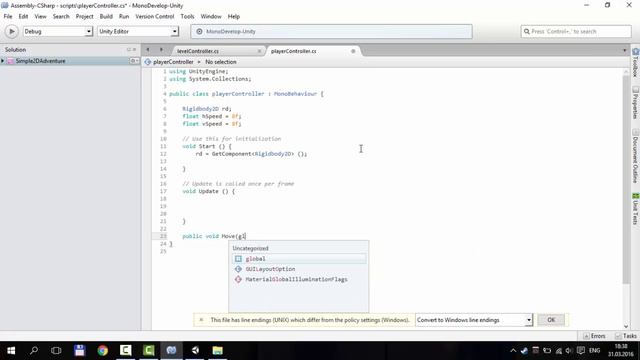Click the 'No selection' breadcrumb member selector
The height and width of the screenshot is (360, 640).
[x=220, y=62]
